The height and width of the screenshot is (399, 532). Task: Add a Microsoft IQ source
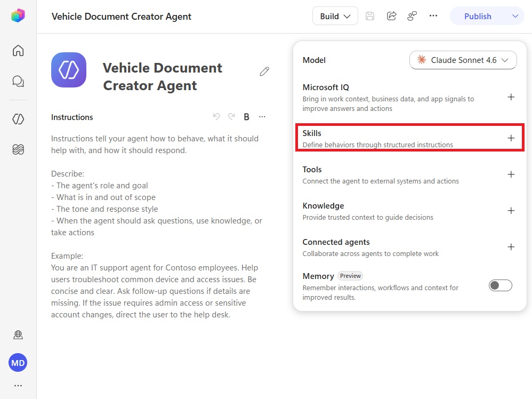[x=511, y=97]
